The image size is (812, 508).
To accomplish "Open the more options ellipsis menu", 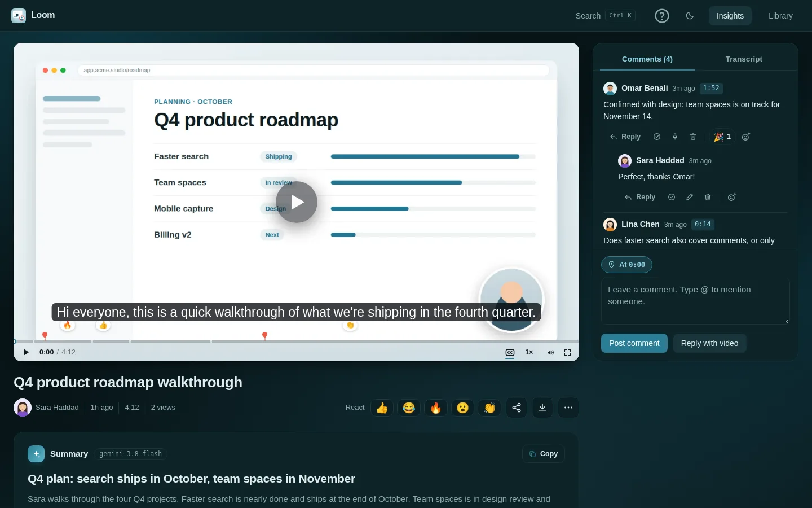I will point(568,408).
